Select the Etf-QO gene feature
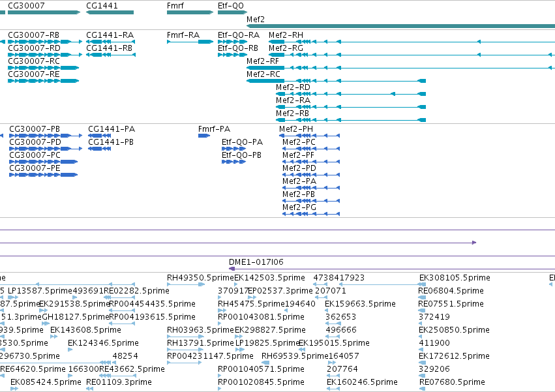 pyautogui.click(x=232, y=12)
